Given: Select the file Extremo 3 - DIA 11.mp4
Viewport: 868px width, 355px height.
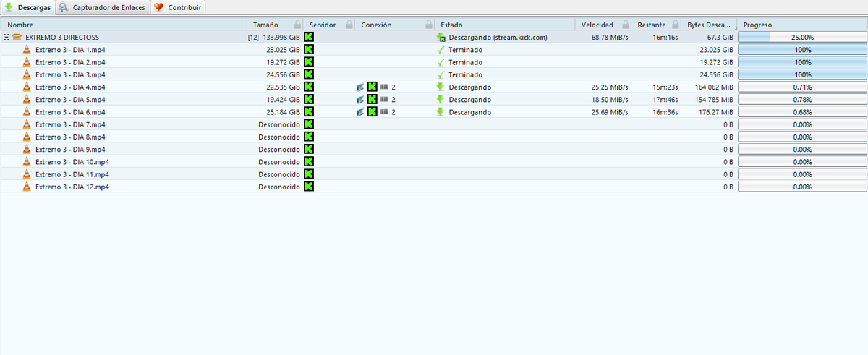Looking at the screenshot, I should coord(72,174).
